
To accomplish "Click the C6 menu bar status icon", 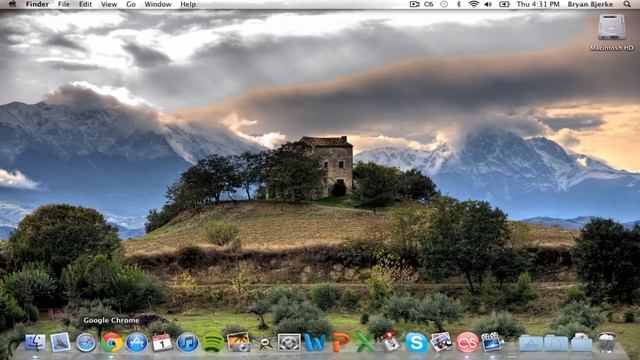I will 429,4.
